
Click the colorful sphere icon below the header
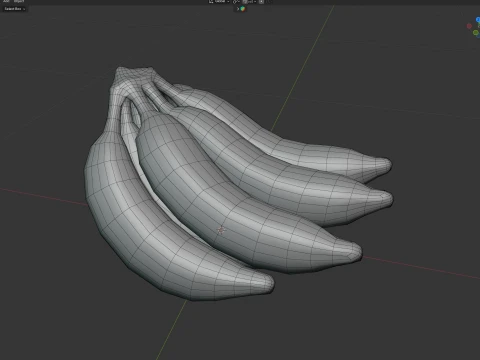click(x=243, y=9)
